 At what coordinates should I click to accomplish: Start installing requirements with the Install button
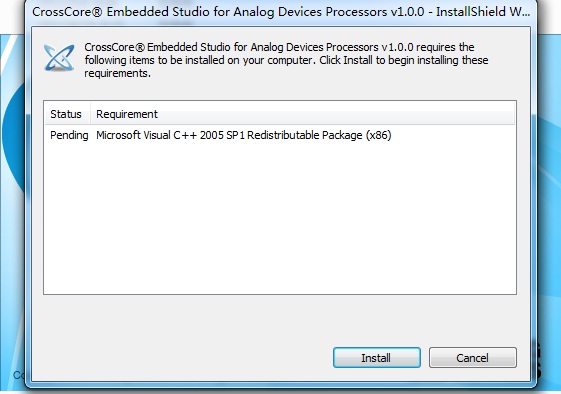click(377, 357)
